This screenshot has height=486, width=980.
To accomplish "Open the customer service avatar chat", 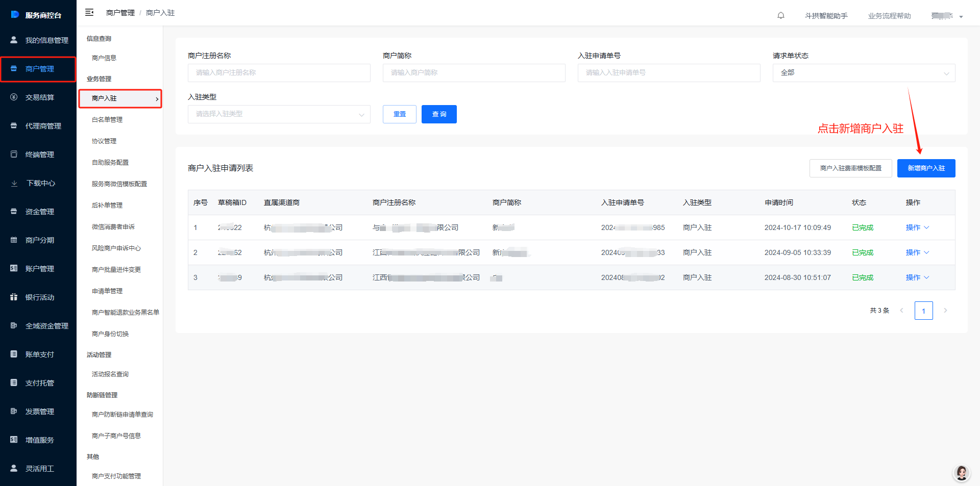I will [x=961, y=473].
